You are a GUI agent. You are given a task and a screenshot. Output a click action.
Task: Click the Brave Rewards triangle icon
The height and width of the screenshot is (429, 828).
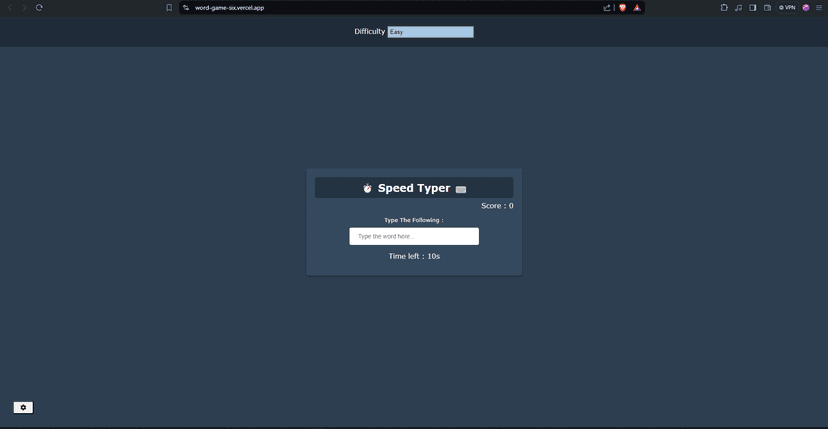pos(637,7)
